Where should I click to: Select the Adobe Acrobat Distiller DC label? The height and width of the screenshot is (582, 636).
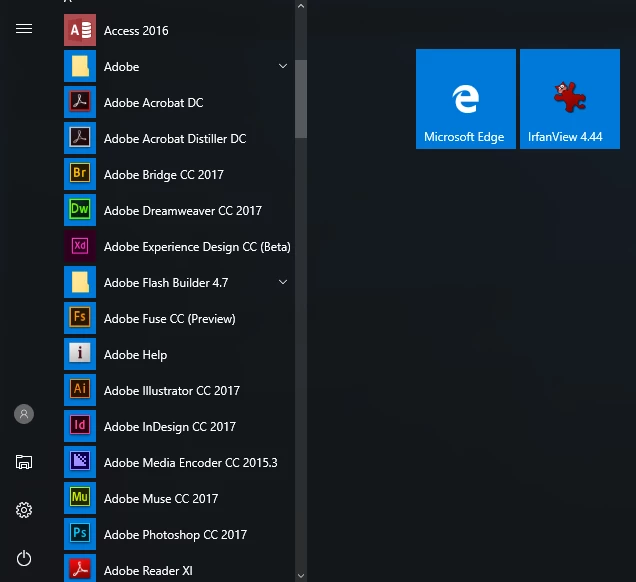click(175, 139)
